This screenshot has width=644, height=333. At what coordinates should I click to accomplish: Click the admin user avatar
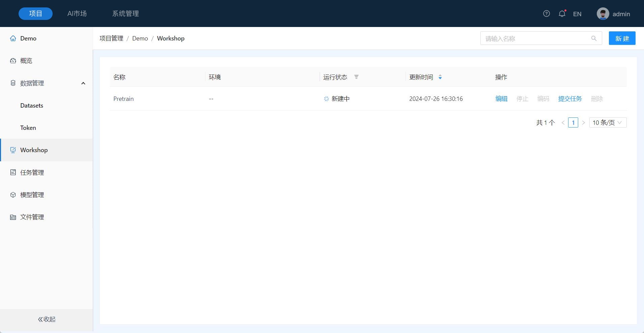click(603, 14)
